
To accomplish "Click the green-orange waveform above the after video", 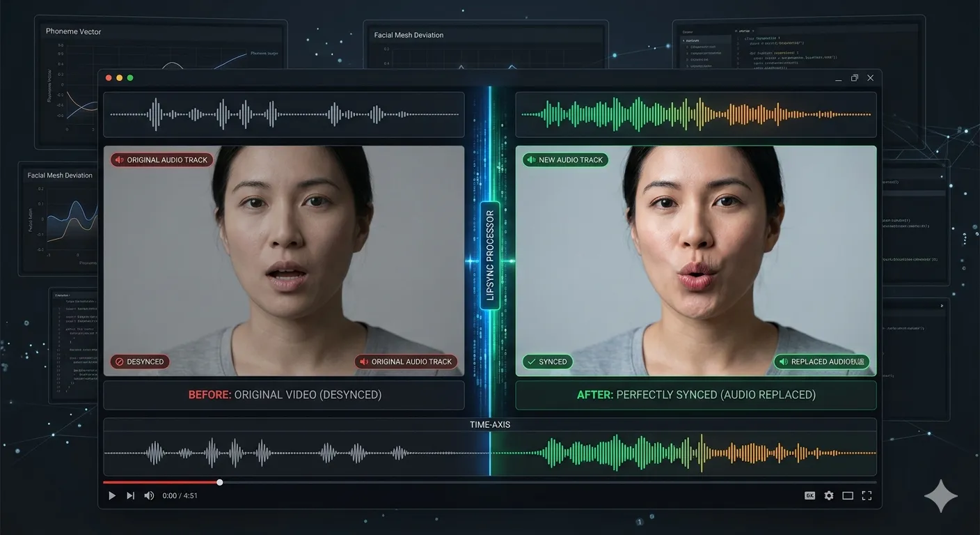I will [x=696, y=114].
